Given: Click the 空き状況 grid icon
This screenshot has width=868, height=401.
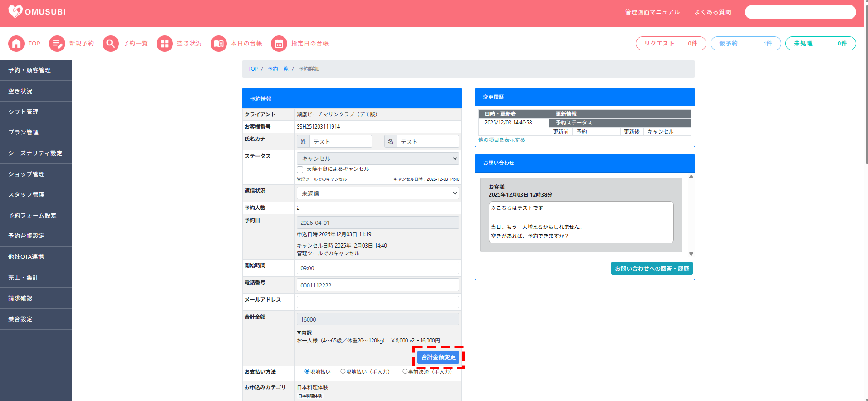Looking at the screenshot, I should [x=165, y=44].
